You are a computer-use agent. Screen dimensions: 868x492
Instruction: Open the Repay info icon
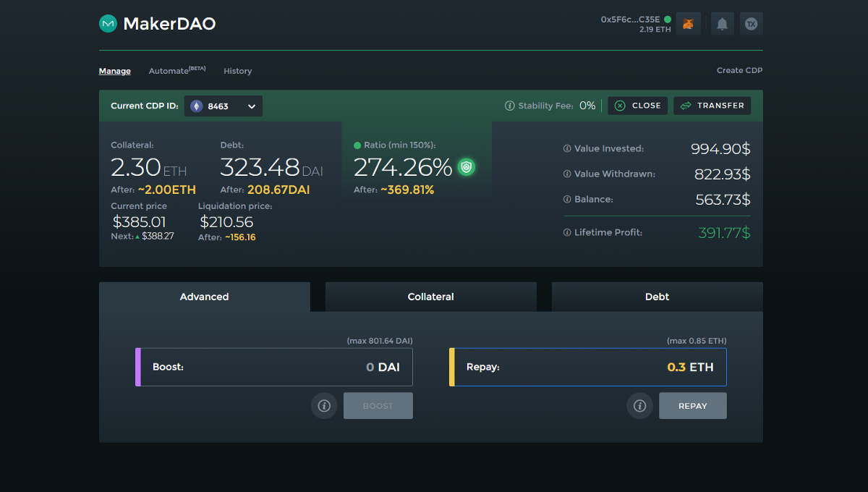(639, 406)
